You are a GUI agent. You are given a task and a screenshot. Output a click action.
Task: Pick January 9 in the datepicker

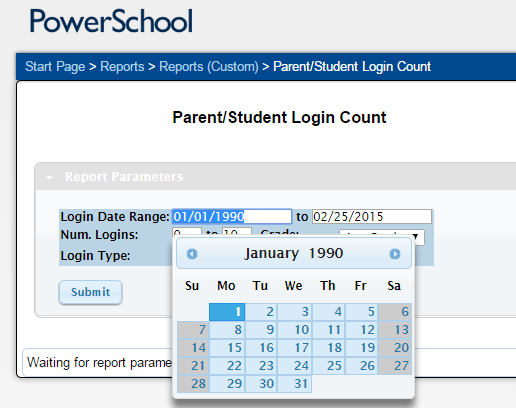coord(261,330)
